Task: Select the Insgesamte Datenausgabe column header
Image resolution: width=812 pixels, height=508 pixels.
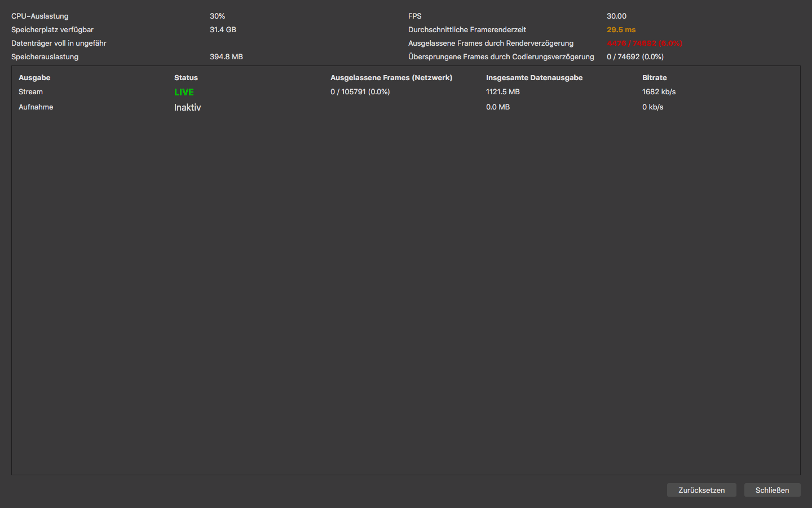Action: point(534,78)
